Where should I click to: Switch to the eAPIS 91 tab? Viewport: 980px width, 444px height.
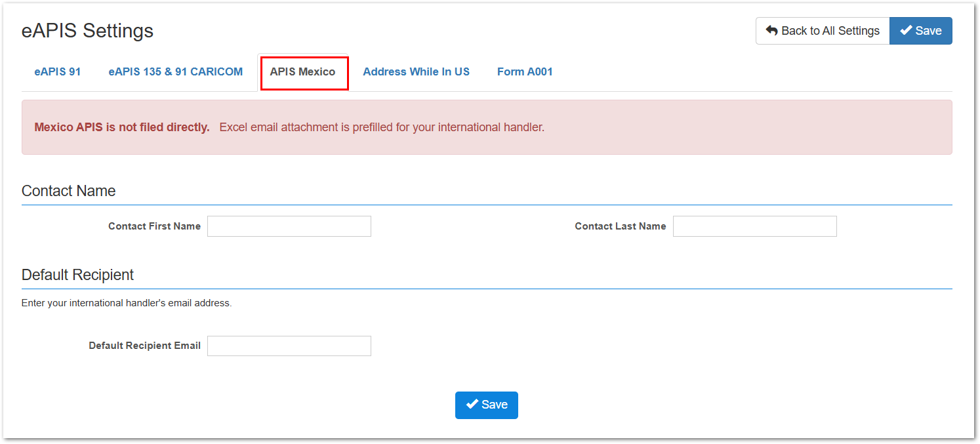(x=58, y=72)
